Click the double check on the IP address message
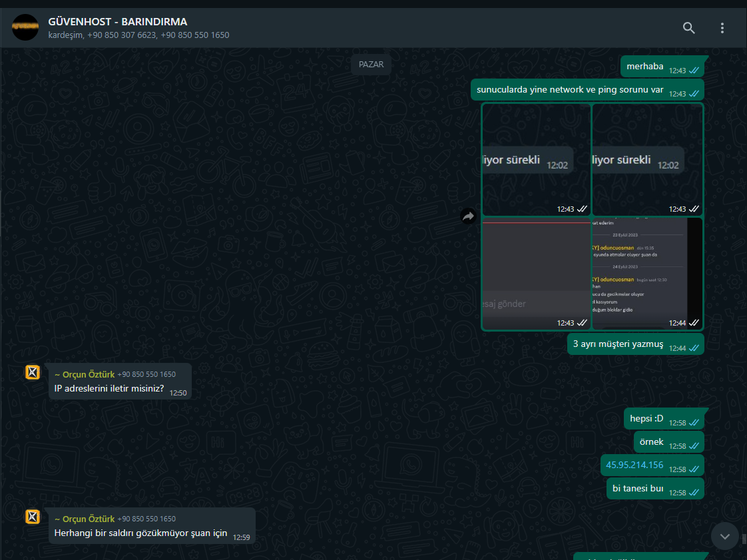This screenshot has height=560, width=747. (694, 469)
